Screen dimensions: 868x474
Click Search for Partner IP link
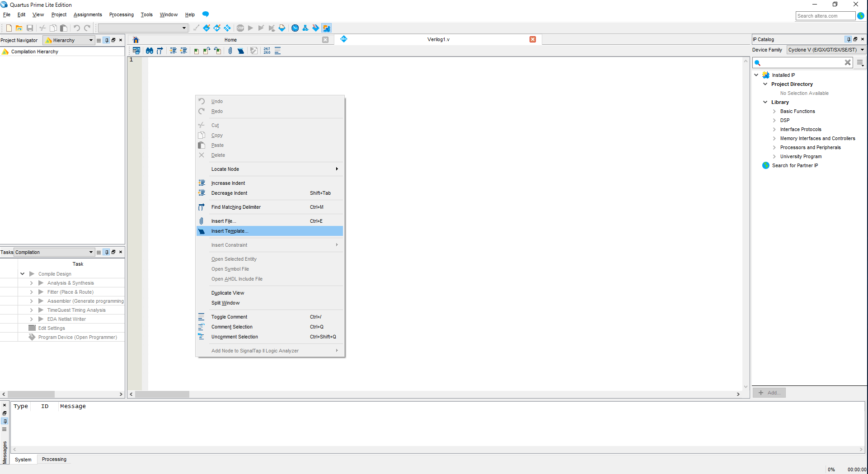[x=795, y=165]
